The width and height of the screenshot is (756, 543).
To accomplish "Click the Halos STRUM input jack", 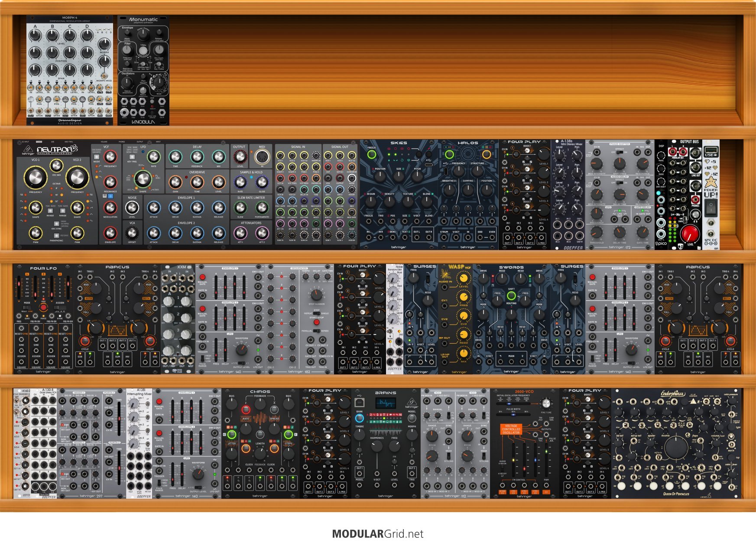I will click(444, 238).
